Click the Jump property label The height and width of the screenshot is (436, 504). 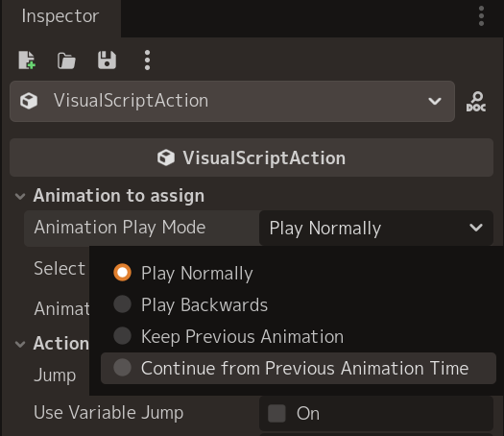(x=55, y=375)
